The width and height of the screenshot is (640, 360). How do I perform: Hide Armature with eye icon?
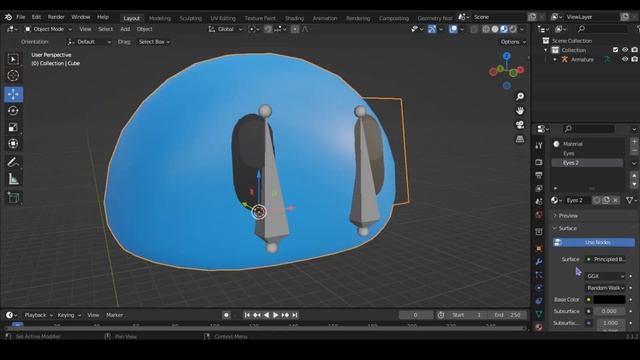tap(625, 60)
